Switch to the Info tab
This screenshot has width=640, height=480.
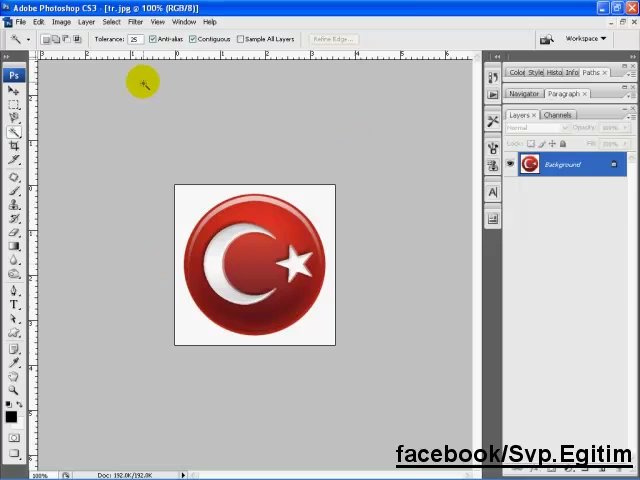pyautogui.click(x=571, y=73)
